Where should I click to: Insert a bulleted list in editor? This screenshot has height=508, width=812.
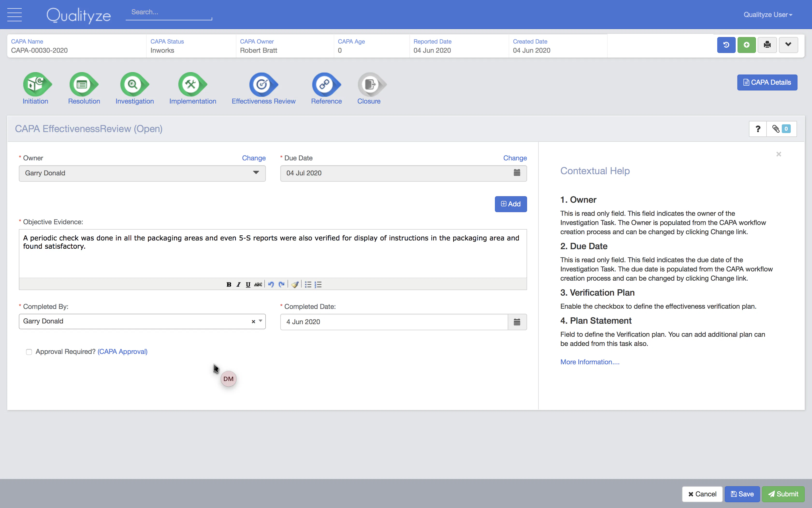coord(308,284)
